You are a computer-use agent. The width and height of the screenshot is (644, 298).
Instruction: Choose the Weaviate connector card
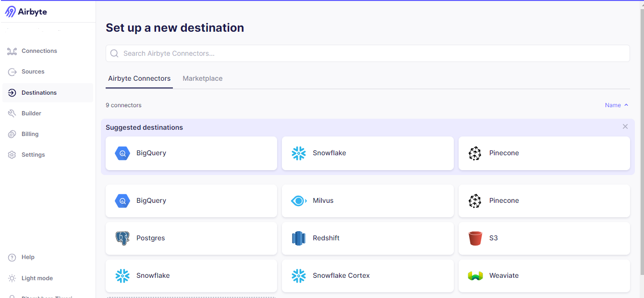544,276
